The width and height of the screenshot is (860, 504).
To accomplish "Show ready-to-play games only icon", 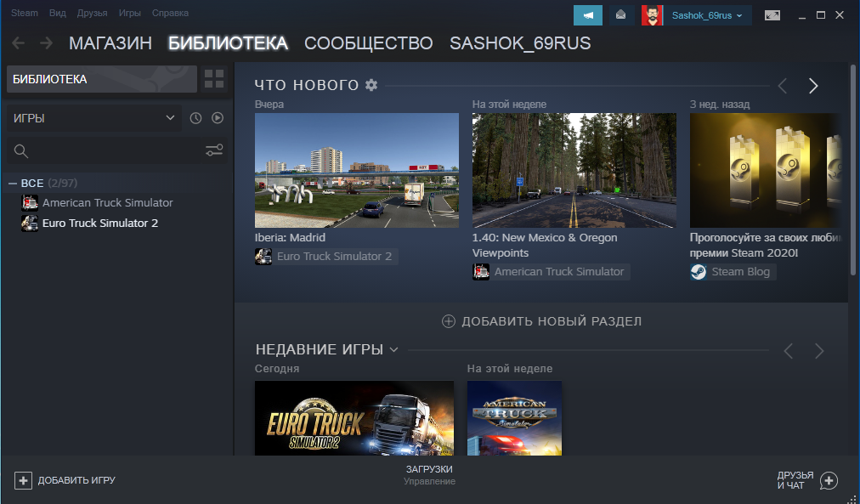I will [218, 118].
